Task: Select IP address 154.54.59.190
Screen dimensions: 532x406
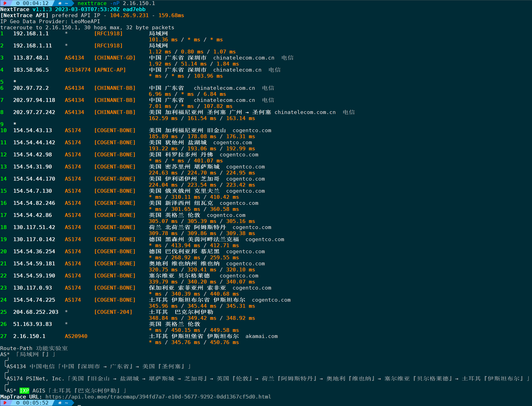Action: pos(34,275)
